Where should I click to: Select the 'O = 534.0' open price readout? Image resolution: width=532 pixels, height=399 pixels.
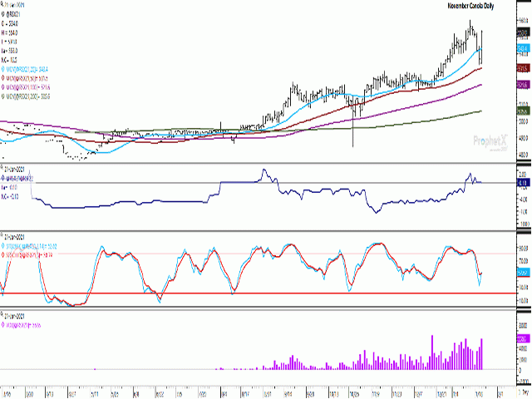tap(10, 24)
